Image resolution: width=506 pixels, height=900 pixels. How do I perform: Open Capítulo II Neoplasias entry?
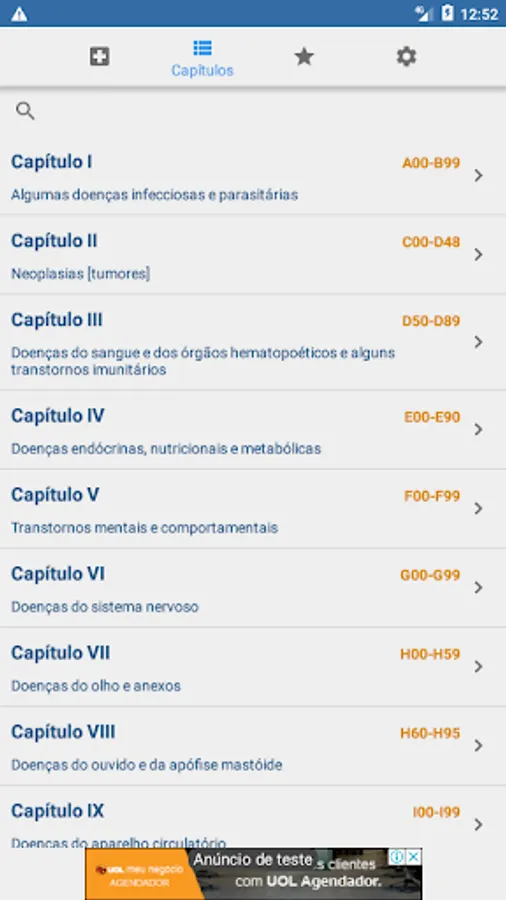[253, 255]
